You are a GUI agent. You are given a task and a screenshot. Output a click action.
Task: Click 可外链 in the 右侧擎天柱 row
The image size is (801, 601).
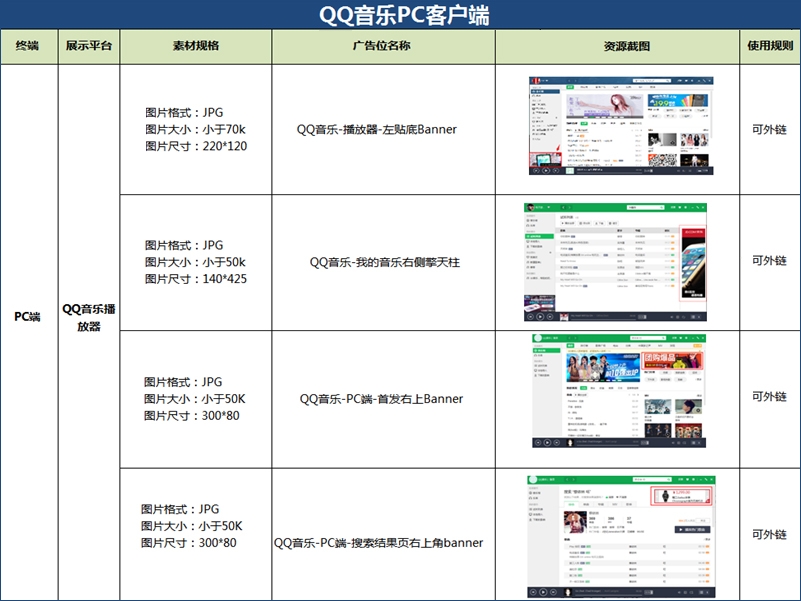(769, 261)
